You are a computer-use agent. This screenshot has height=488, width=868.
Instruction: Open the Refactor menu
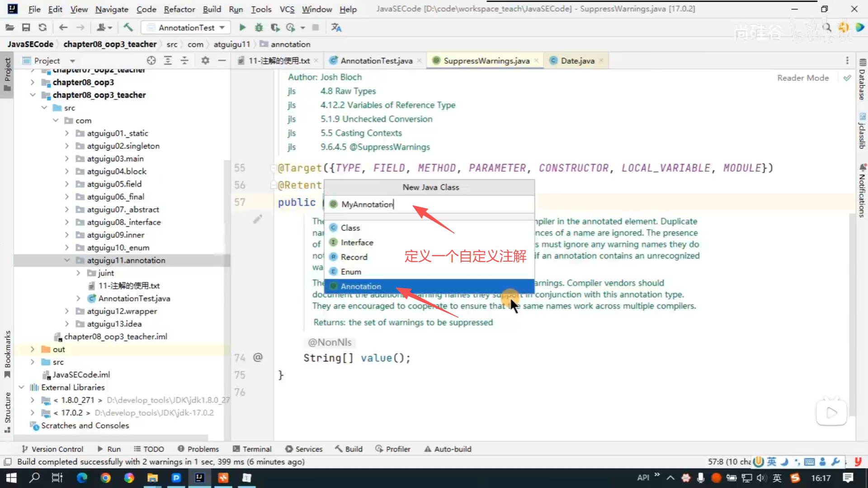coord(179,9)
